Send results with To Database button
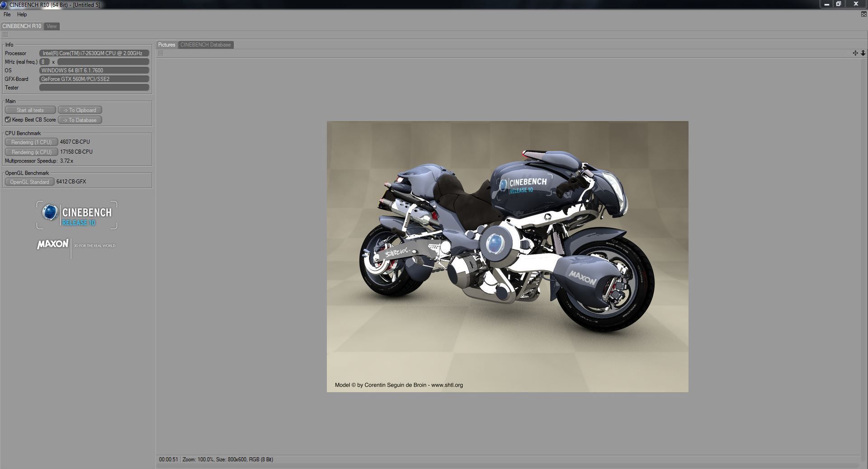868x469 pixels. 80,120
